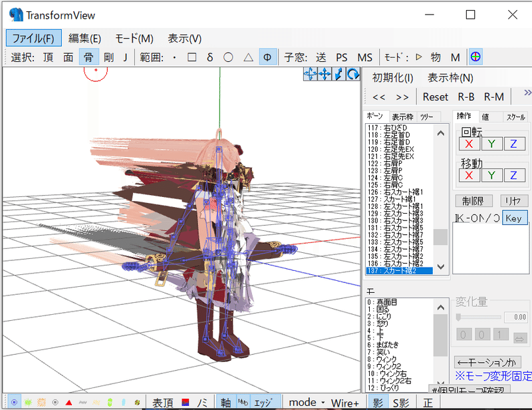The height and width of the screenshot is (410, 532).
Task: Toggle the Φ range mode
Action: click(x=267, y=57)
